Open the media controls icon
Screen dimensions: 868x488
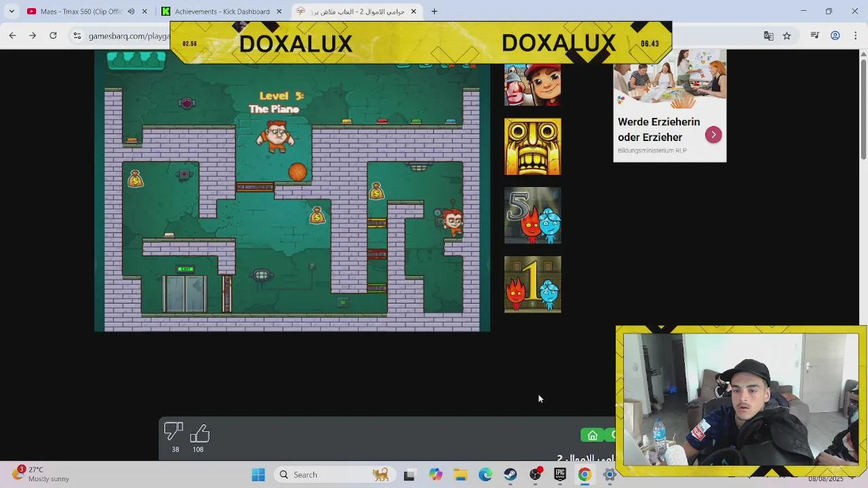coord(815,36)
